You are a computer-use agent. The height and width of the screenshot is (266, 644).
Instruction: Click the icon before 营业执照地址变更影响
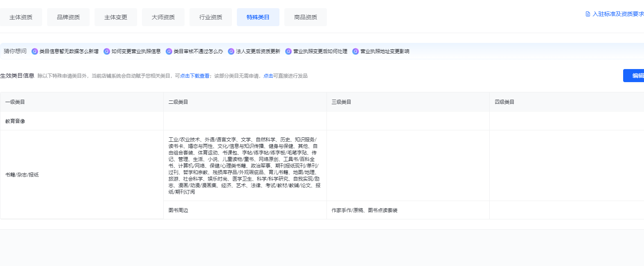356,51
